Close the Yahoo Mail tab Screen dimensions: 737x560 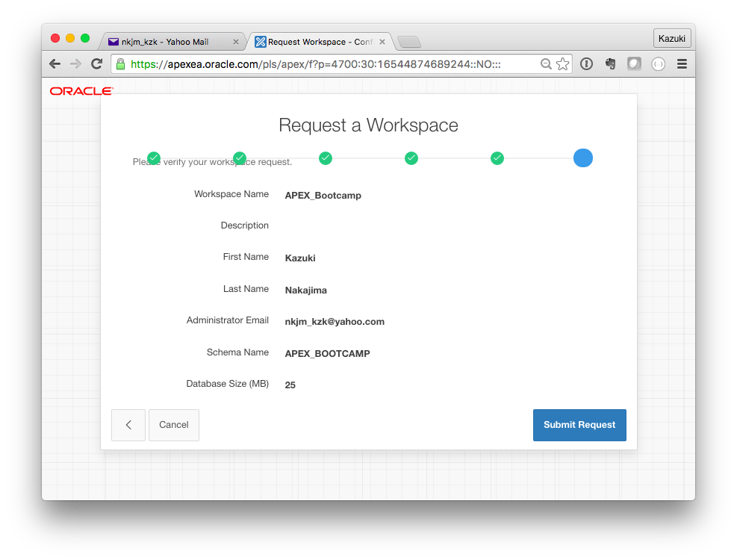coord(236,42)
